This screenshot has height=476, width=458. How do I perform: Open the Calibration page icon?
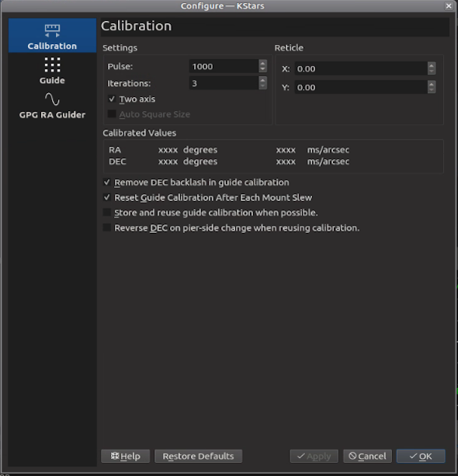pos(52,30)
